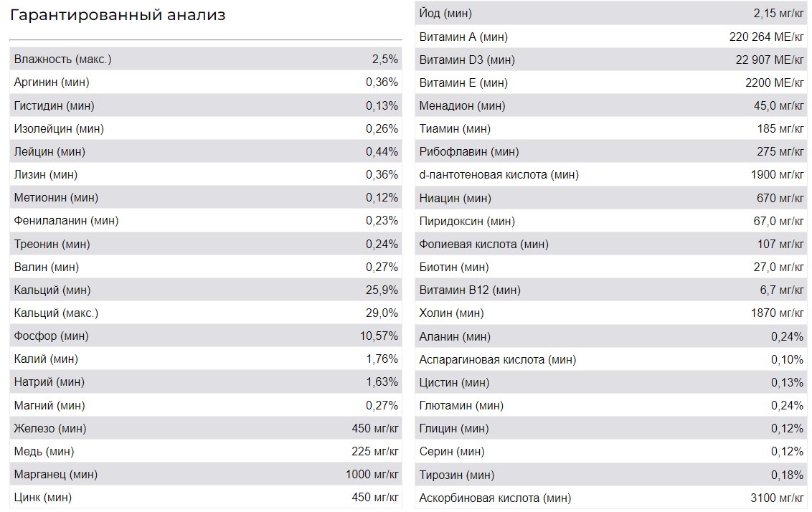This screenshot has width=812, height=512.
Task: Click the 'Тирозин (мин)' label
Action: [x=457, y=475]
